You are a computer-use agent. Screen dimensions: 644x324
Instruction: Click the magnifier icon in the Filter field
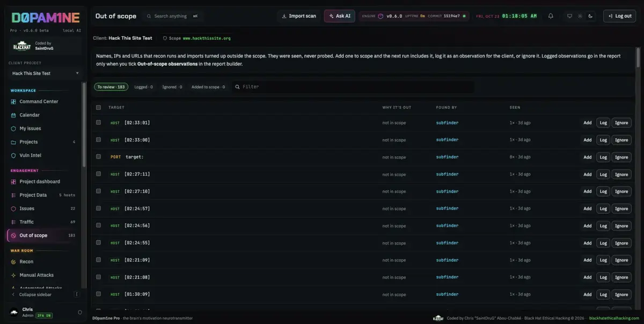pos(237,87)
